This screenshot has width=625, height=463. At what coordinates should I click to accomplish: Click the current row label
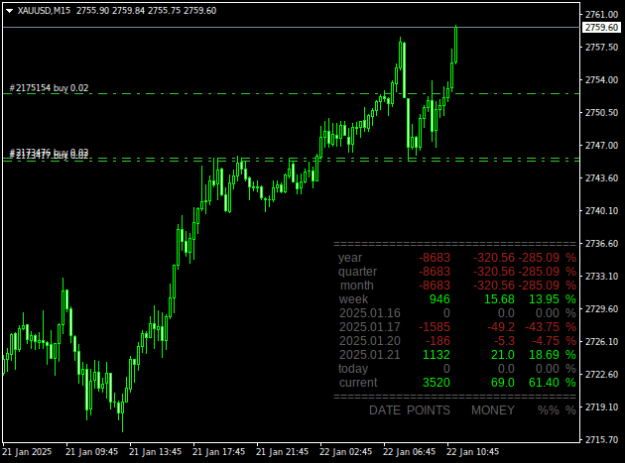358,383
